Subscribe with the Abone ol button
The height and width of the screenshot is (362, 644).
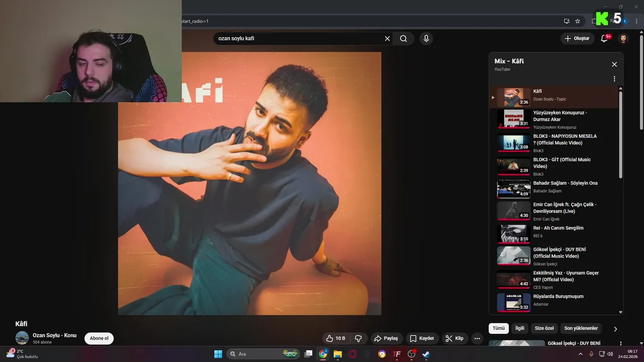99,338
